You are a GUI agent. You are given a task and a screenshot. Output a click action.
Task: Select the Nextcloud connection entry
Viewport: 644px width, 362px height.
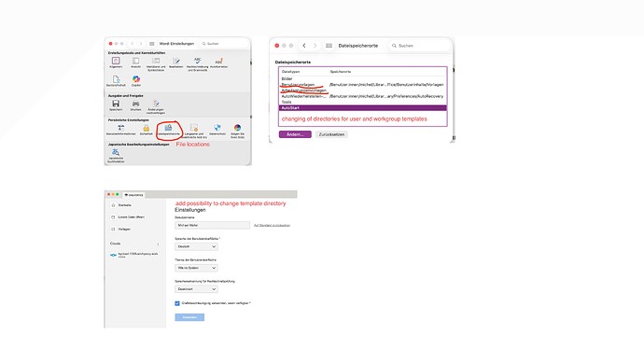click(x=134, y=255)
